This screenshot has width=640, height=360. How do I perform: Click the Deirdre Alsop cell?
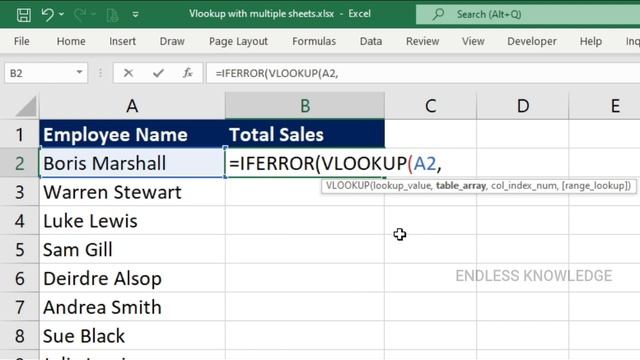coord(132,278)
